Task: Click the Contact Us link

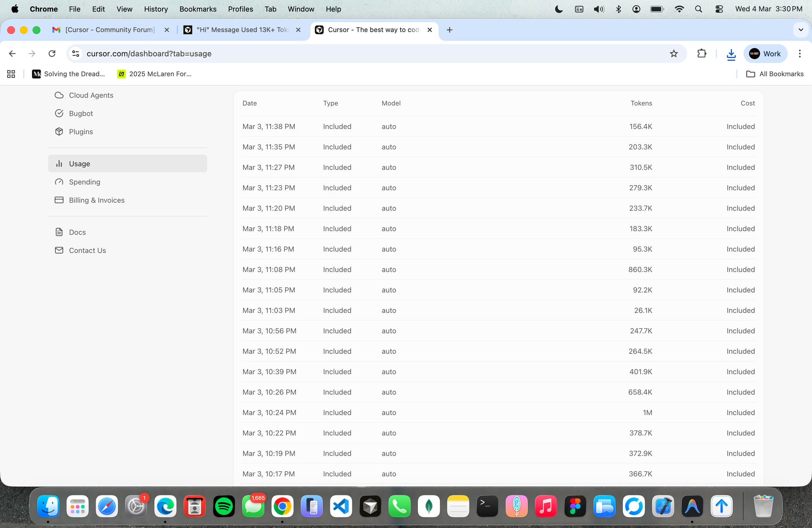Action: 87,250
